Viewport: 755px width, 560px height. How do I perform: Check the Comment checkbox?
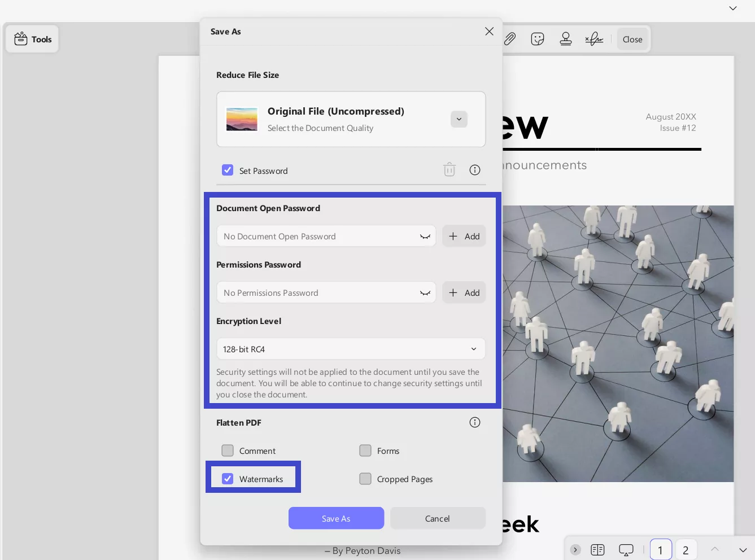pyautogui.click(x=228, y=450)
